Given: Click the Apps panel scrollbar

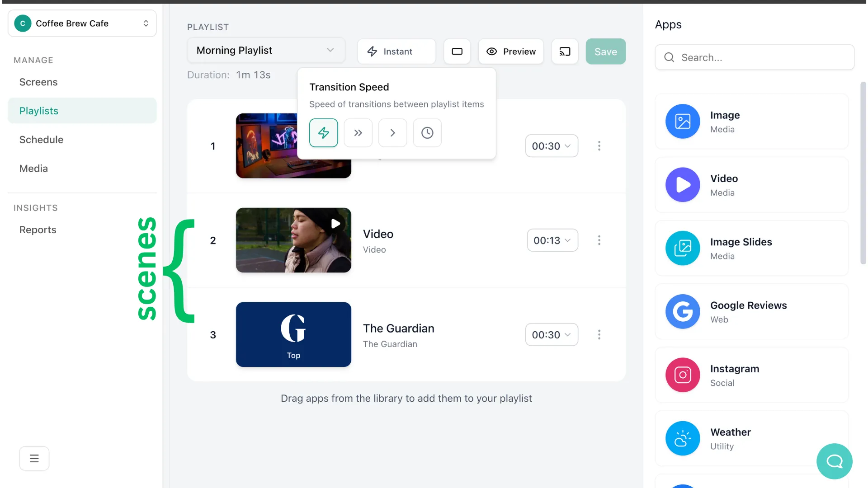Looking at the screenshot, I should tap(863, 173).
